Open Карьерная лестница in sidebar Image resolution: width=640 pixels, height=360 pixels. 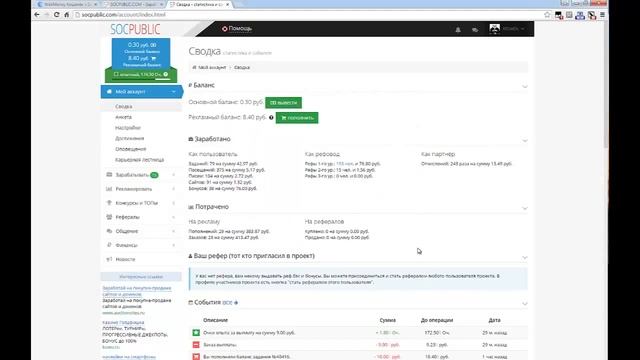(x=140, y=160)
